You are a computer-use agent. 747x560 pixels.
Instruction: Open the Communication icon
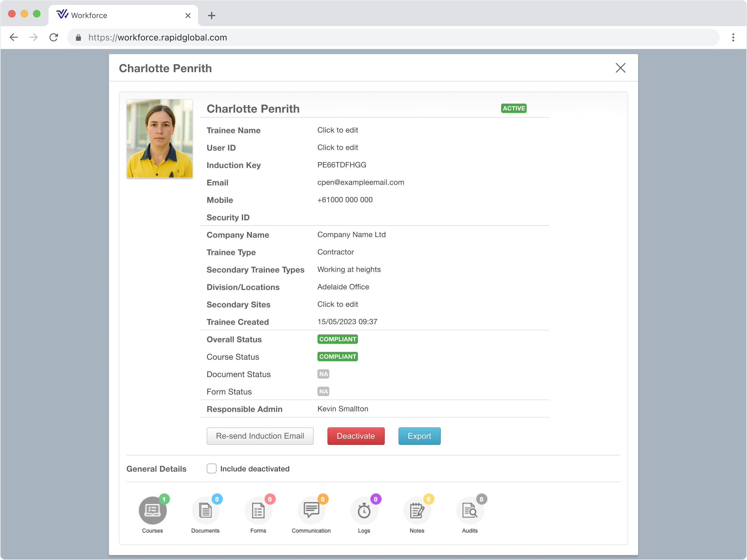tap(311, 511)
